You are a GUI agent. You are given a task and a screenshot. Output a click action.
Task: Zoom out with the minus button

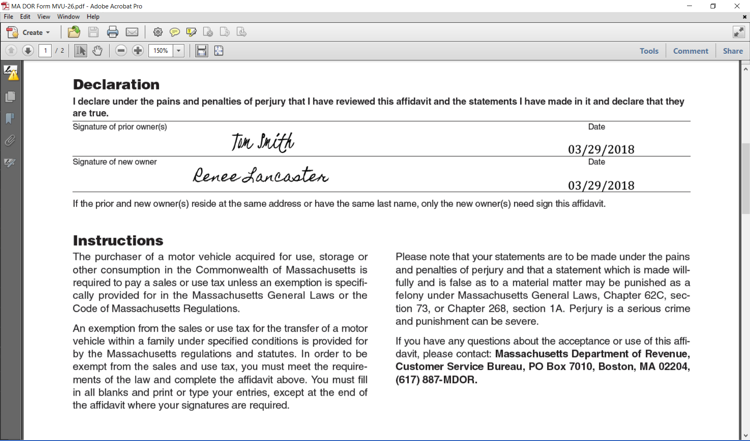[121, 50]
